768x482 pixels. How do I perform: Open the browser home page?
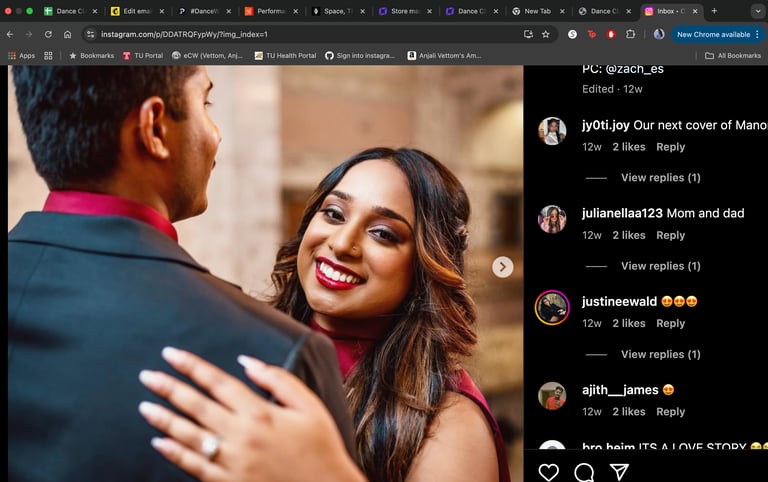(68, 34)
